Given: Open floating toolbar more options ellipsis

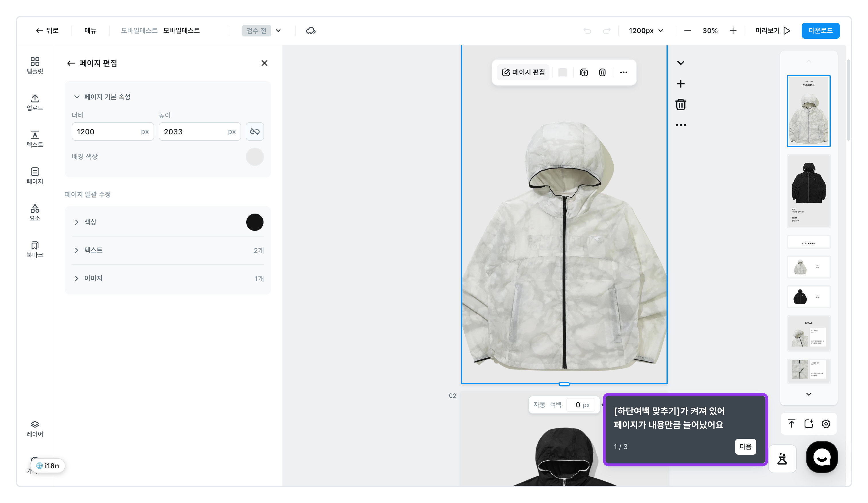Looking at the screenshot, I should pyautogui.click(x=623, y=72).
